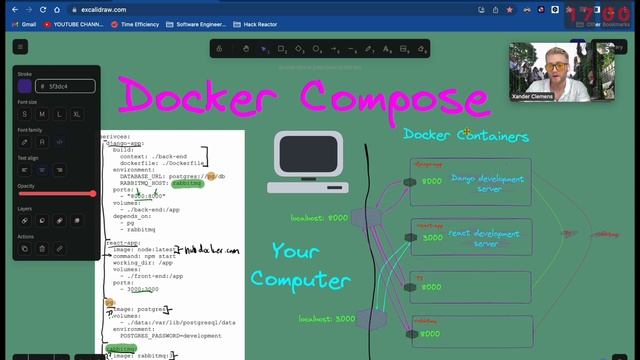Select the localhost: 3000 label

point(327,319)
